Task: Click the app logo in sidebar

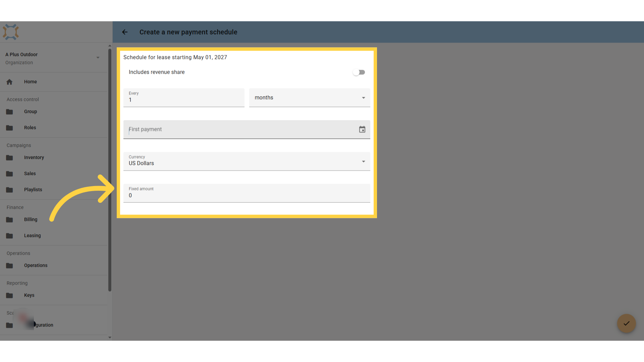Action: (x=11, y=32)
